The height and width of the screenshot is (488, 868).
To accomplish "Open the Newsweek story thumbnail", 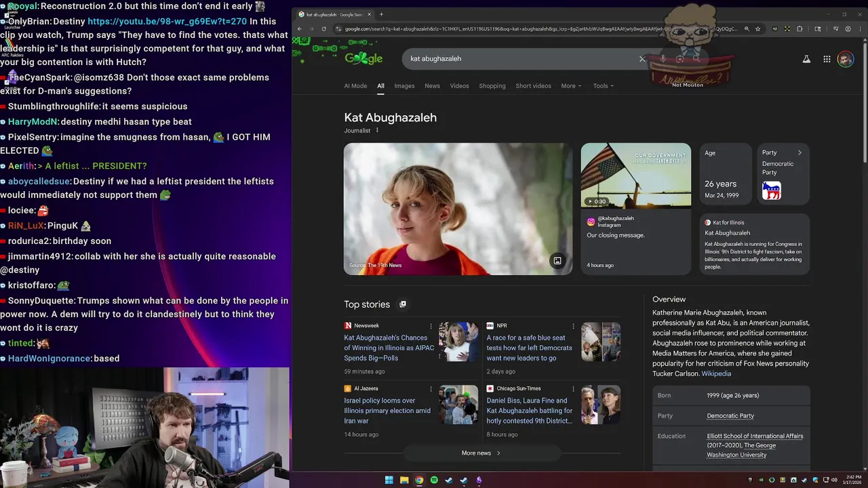I will pos(458,342).
